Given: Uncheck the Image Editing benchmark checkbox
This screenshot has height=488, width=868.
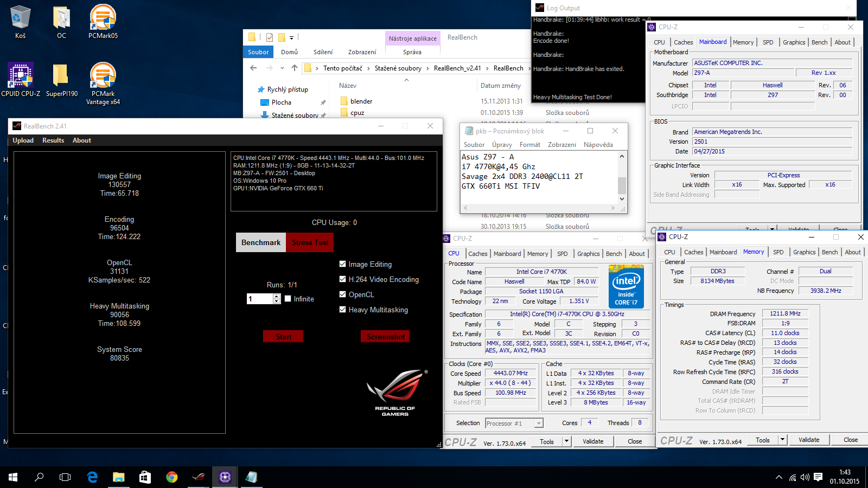Looking at the screenshot, I should click(342, 264).
